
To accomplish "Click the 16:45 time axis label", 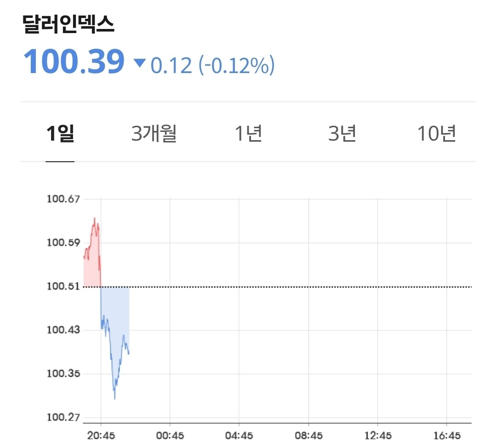I will [447, 436].
